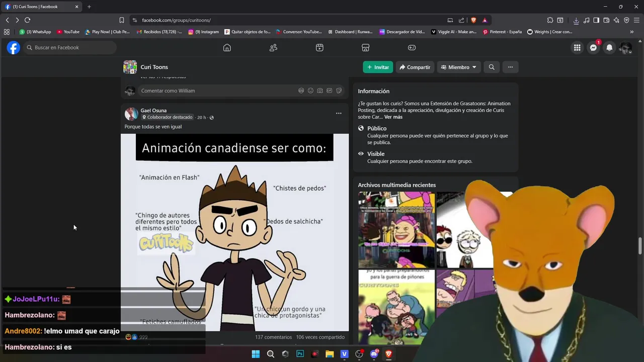Expand the Miembro dropdown

point(458,67)
